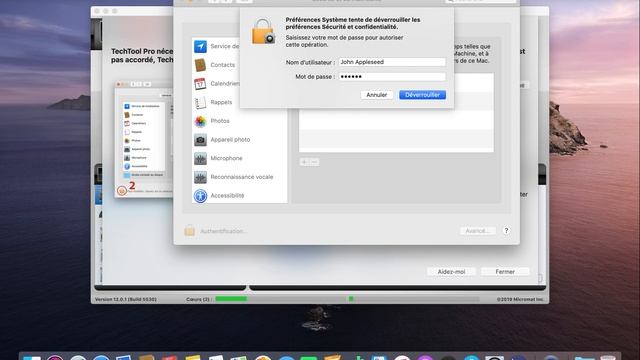640x360 pixels.
Task: Select the Calendrier calendar icon
Action: [200, 84]
